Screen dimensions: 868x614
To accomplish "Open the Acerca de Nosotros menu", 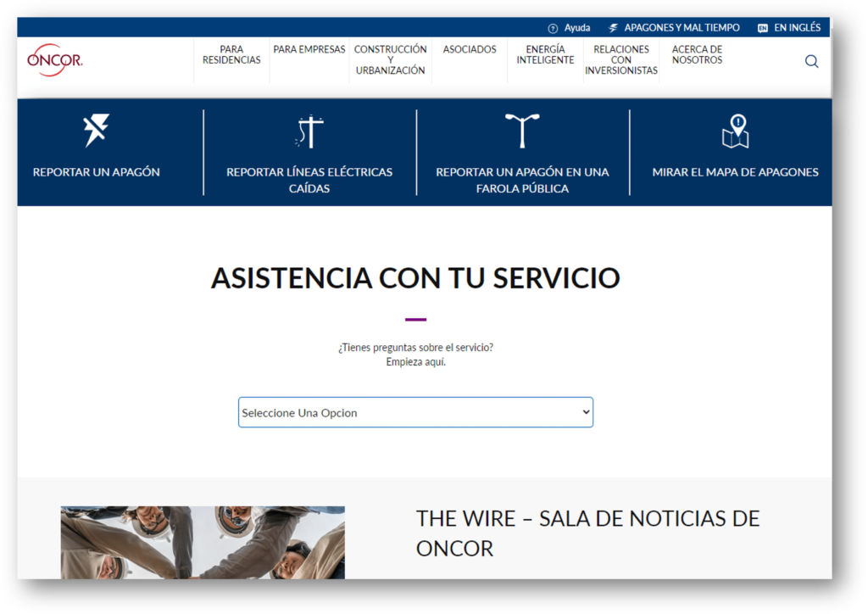I will [x=697, y=55].
